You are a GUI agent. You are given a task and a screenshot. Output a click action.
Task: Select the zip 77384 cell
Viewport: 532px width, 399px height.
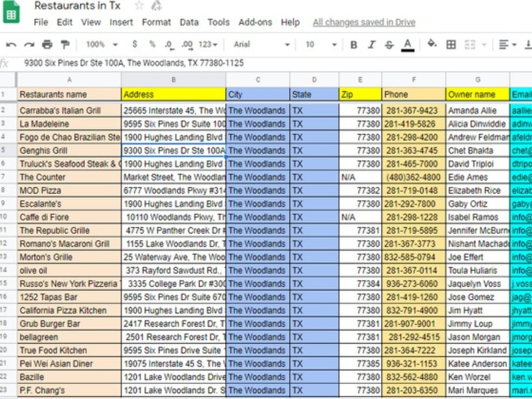(360, 284)
